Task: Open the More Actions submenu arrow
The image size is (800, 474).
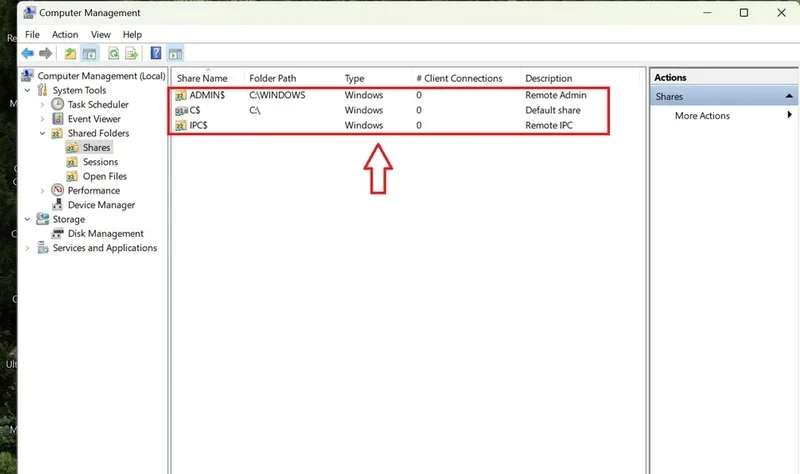Action: 789,115
